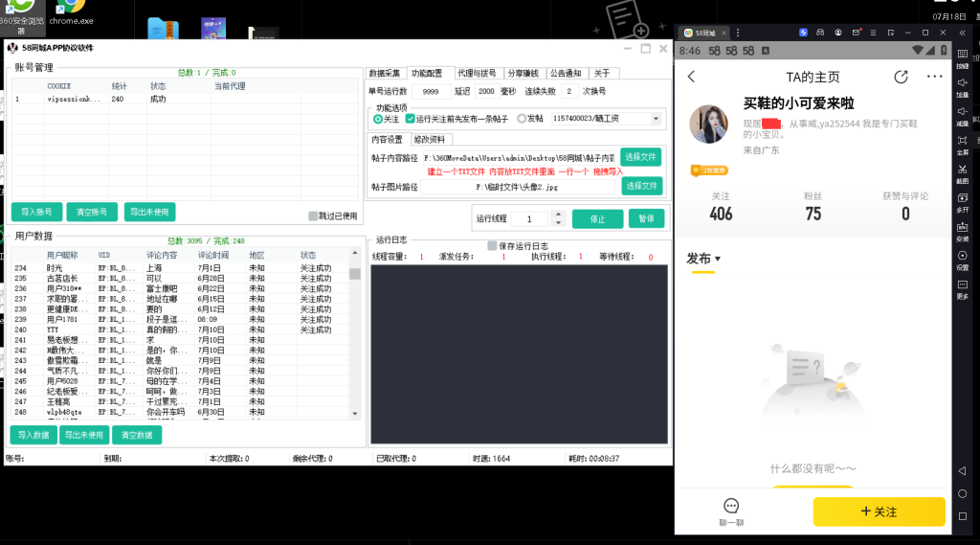Tap the back arrow on TA的主页
This screenshot has width=980, height=545.
click(692, 78)
